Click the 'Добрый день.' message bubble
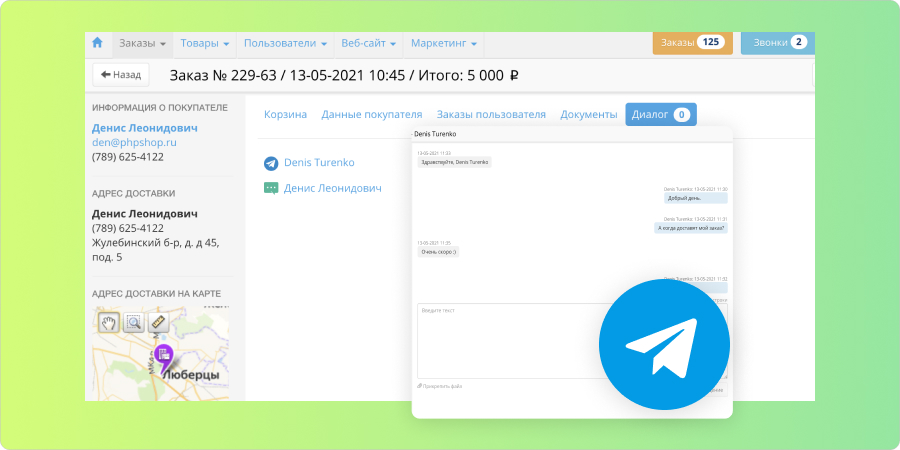This screenshot has width=900, height=450. click(696, 198)
